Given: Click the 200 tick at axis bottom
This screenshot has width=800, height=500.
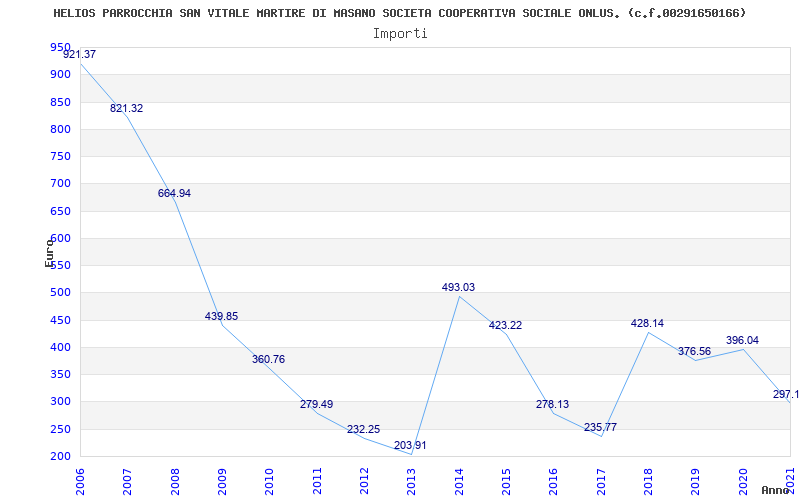Looking at the screenshot, I should point(60,457).
